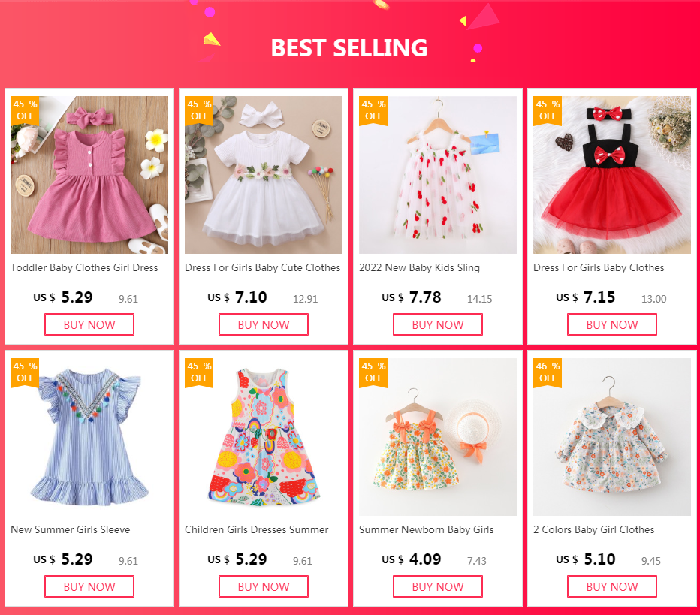View the orange floral dress with hat image
700x615 pixels.
coord(437,437)
